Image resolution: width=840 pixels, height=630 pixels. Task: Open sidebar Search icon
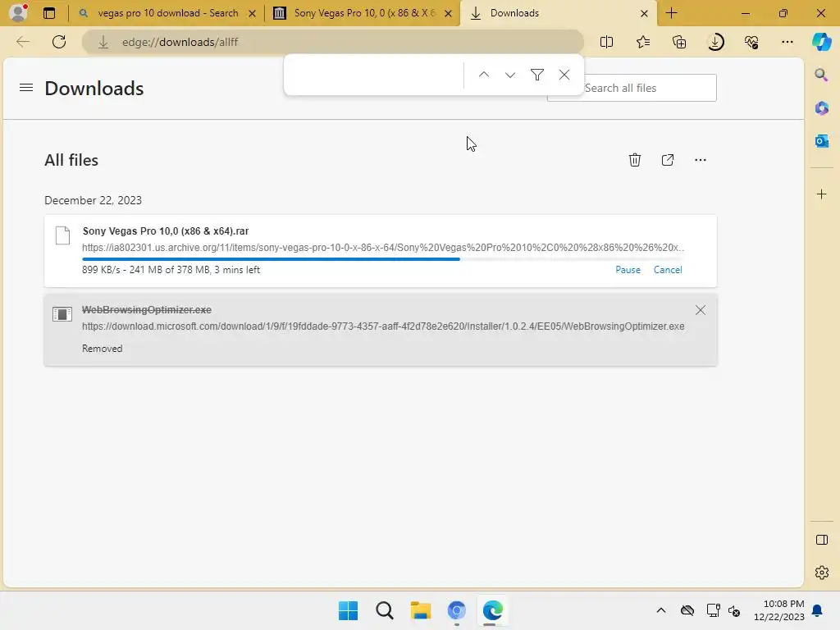coord(821,75)
